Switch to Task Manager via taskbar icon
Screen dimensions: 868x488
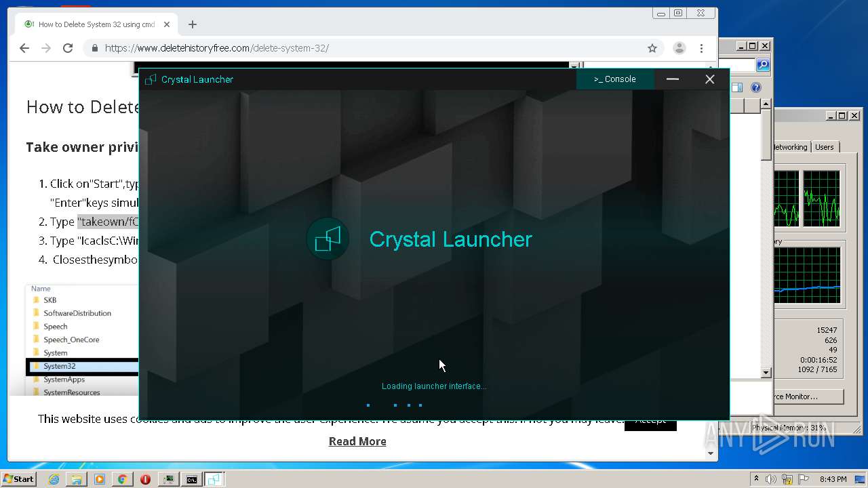coord(168,479)
